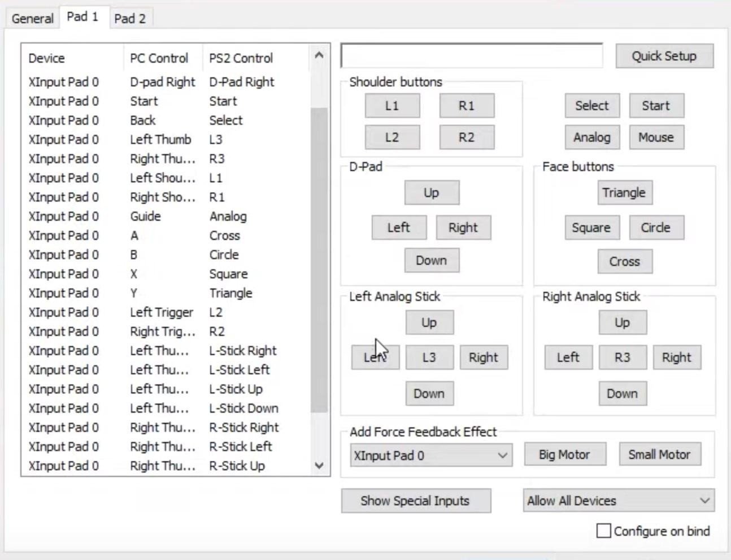Click the bindings list scrollbar thumb
The image size is (731, 560).
tap(319, 260)
